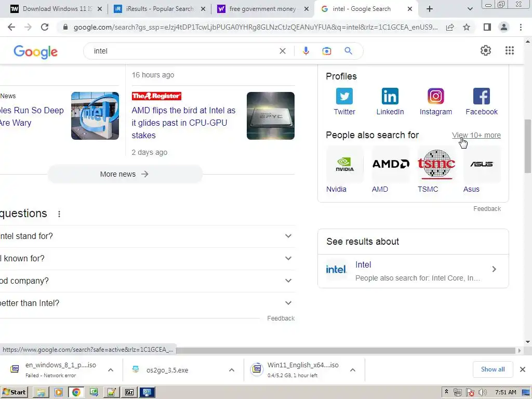Image resolution: width=532 pixels, height=399 pixels.
Task: Open the Intel sign news thumbnail
Action: coord(95,116)
